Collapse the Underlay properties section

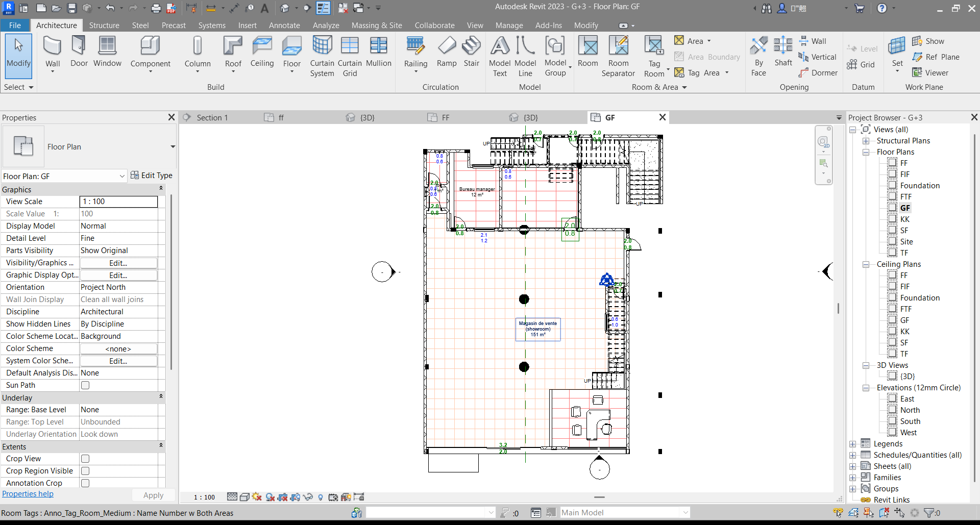[161, 397]
